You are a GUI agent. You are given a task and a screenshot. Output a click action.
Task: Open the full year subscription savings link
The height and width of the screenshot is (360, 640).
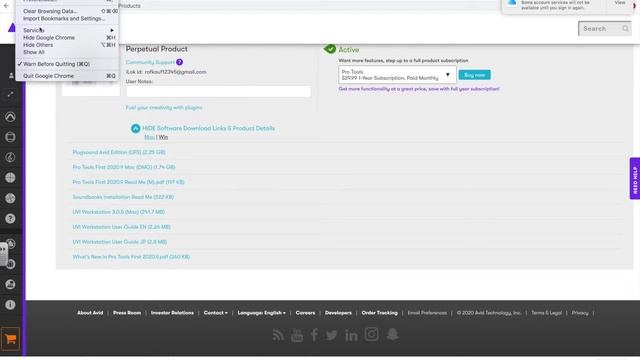(x=419, y=89)
